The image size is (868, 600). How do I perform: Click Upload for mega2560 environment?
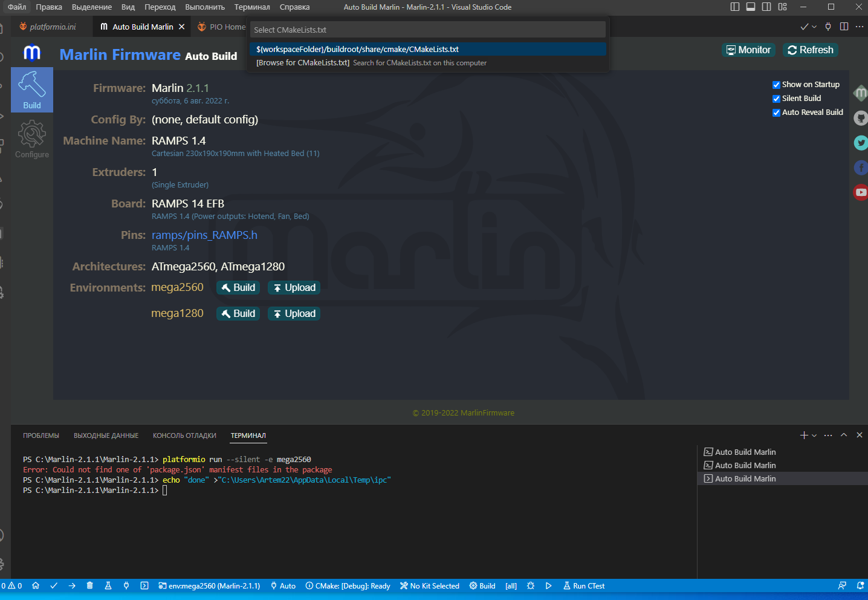(x=294, y=287)
